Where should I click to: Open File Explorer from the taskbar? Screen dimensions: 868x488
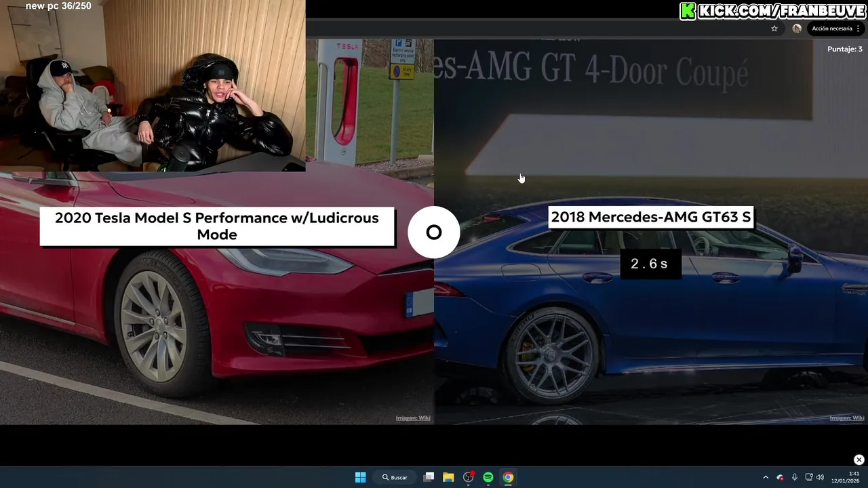pos(448,477)
